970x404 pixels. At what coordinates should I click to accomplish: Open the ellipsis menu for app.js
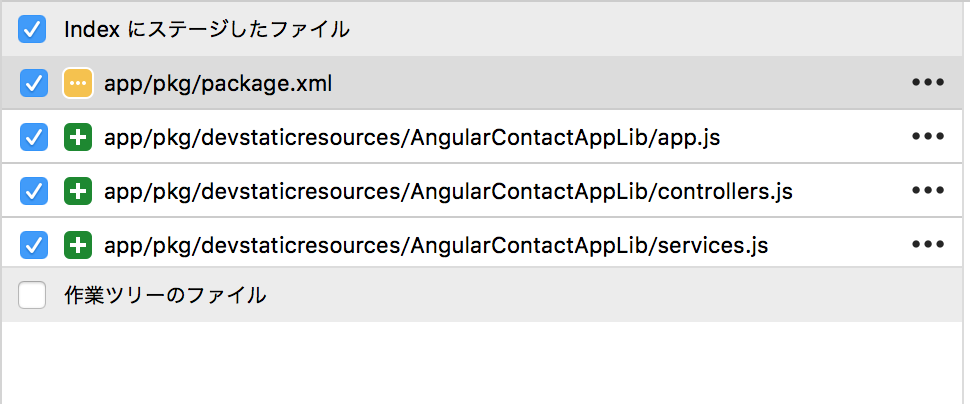pos(928,137)
